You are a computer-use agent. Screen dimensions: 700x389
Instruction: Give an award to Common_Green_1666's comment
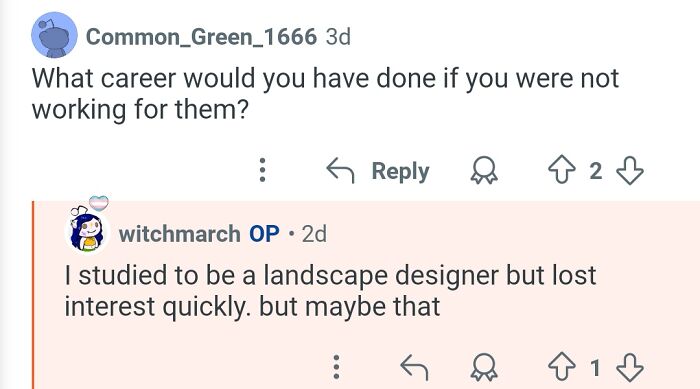pyautogui.click(x=484, y=170)
